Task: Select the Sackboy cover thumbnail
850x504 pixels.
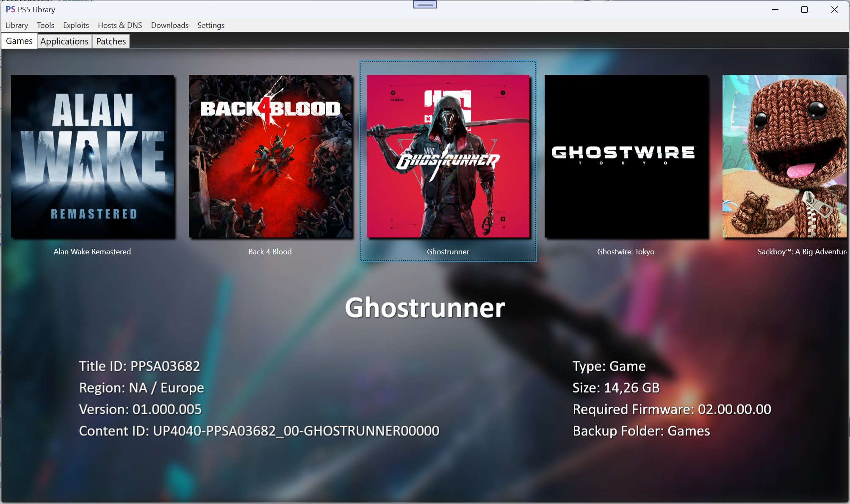Action: [x=784, y=156]
